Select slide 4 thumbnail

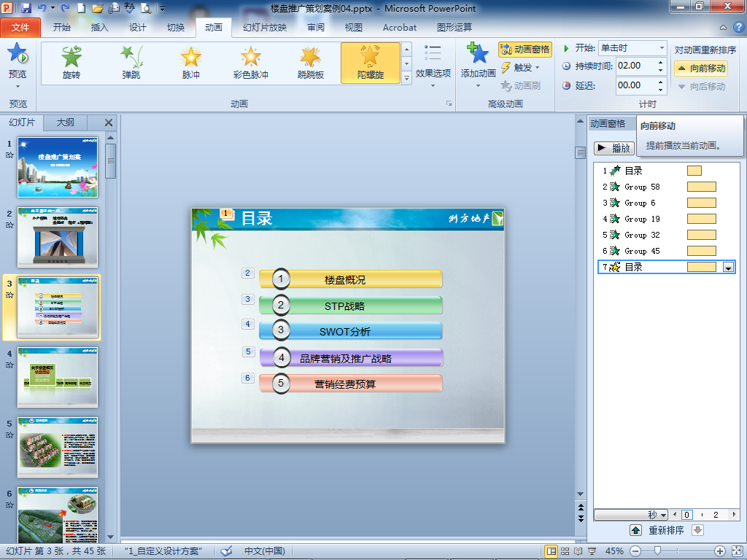58,377
